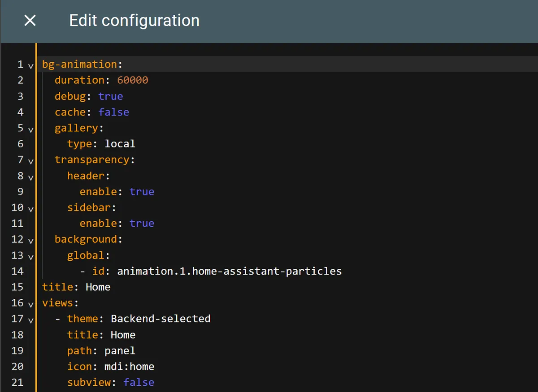This screenshot has width=538, height=392.
Task: Click the transparency key
Action: [x=92, y=159]
